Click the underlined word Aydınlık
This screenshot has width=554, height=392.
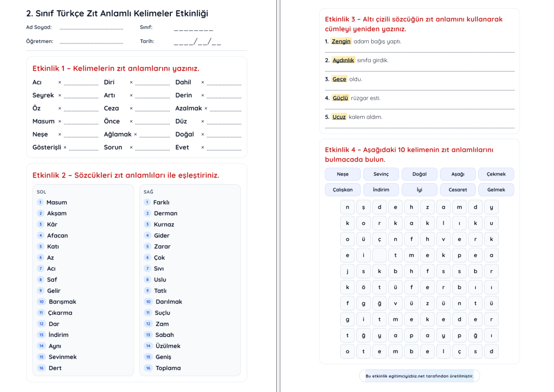tap(343, 60)
